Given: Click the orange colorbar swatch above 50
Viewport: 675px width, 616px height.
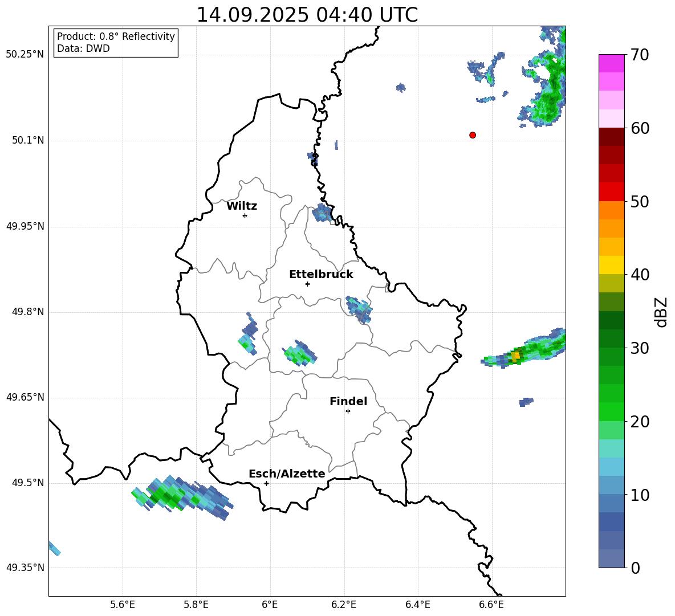Looking at the screenshot, I should click(x=611, y=210).
